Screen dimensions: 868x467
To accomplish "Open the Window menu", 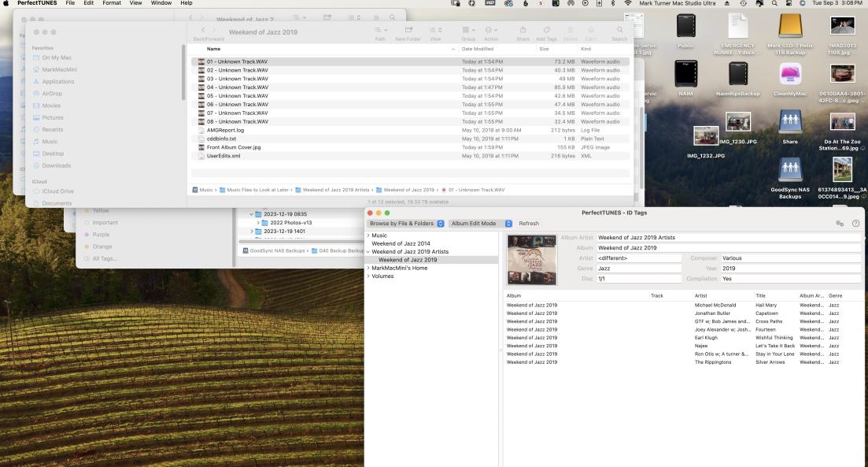I will [x=161, y=3].
